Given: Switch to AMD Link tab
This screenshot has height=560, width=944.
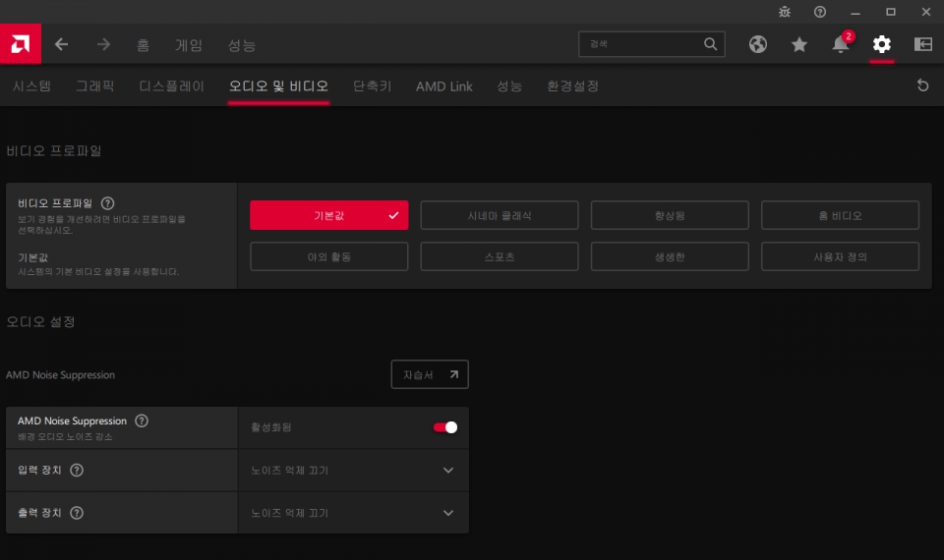Looking at the screenshot, I should pyautogui.click(x=444, y=86).
